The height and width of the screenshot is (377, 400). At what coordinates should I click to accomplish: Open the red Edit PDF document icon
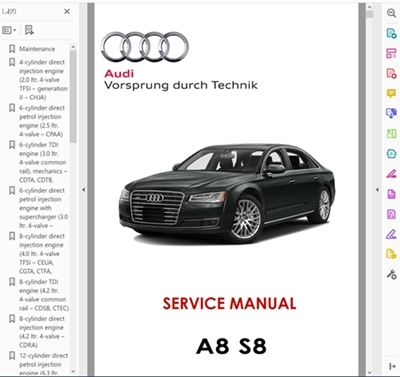click(x=391, y=73)
